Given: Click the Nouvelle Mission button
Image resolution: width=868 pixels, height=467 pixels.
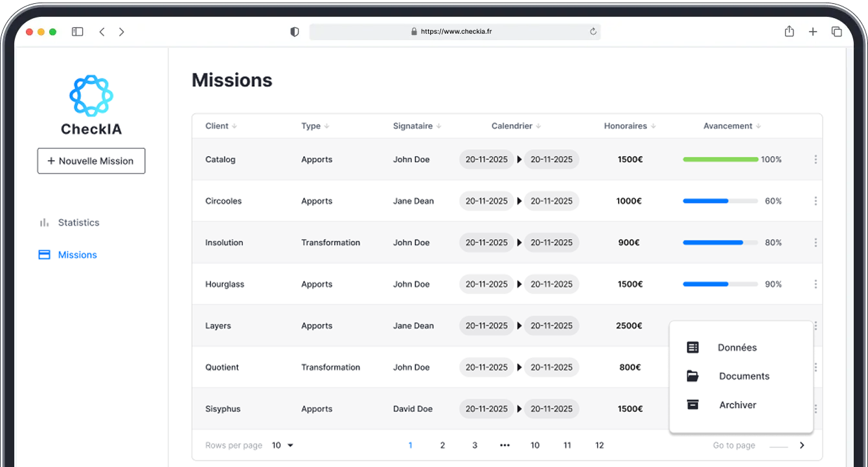Looking at the screenshot, I should point(91,161).
